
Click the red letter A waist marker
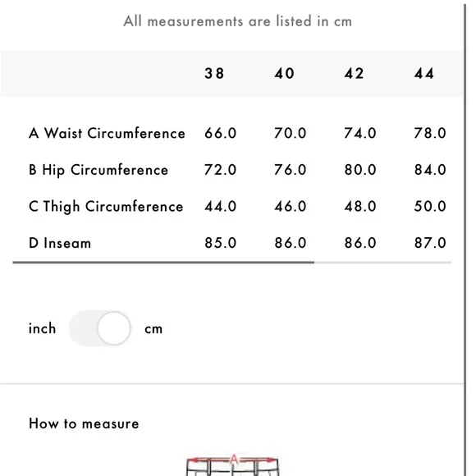(x=234, y=460)
